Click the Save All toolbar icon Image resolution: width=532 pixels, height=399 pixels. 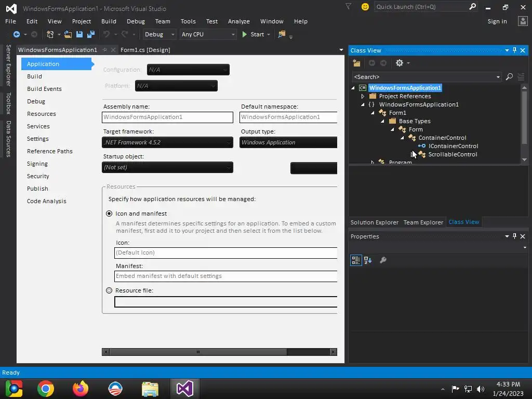[x=91, y=34]
